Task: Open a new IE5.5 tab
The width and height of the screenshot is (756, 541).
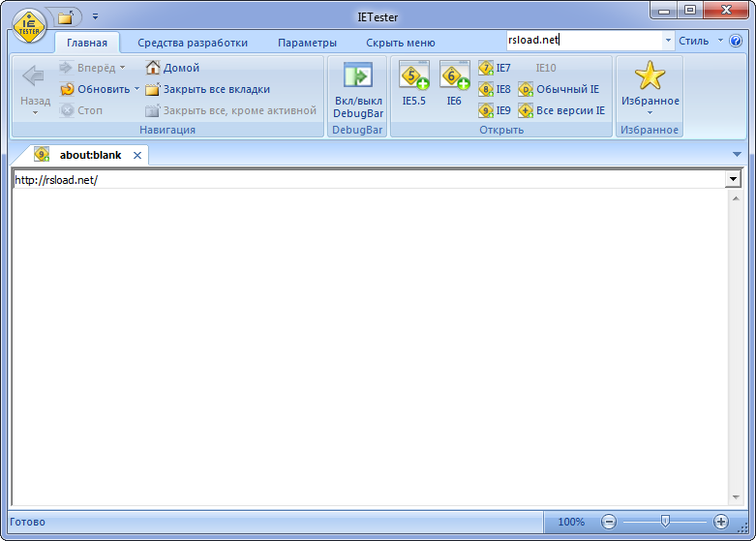Action: (414, 83)
